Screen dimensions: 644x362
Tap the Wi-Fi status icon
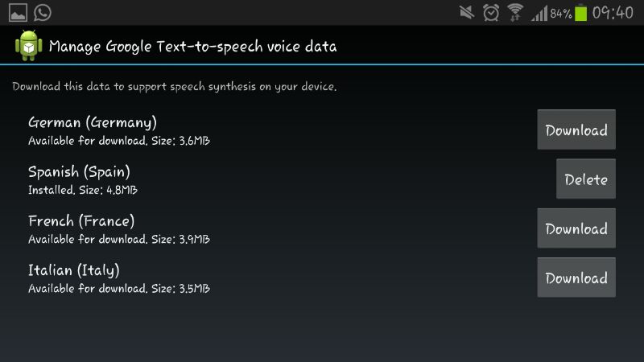click(515, 12)
